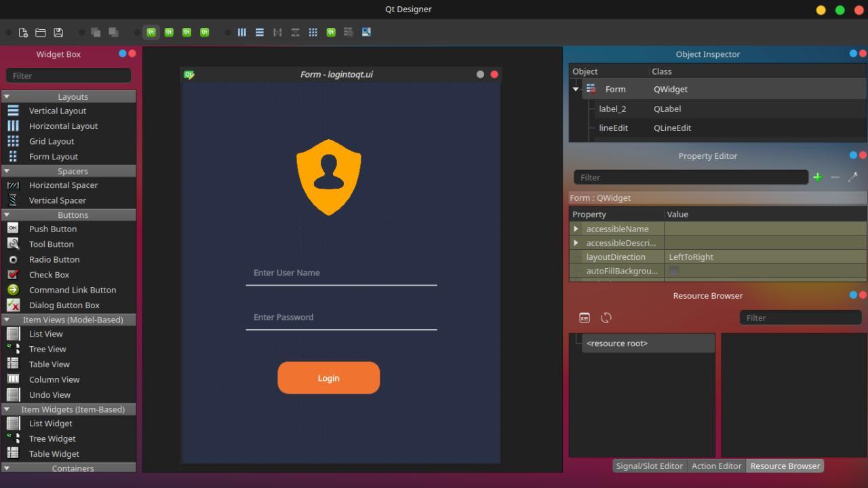Click the remove property minus icon

click(x=835, y=177)
